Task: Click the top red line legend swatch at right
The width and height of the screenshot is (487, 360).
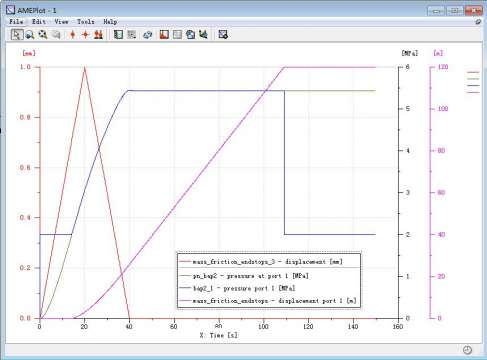Action: [473, 72]
